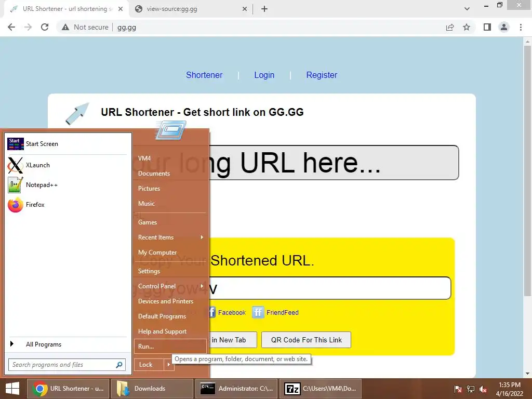
Task: Select Run... in start menu
Action: tap(170, 347)
